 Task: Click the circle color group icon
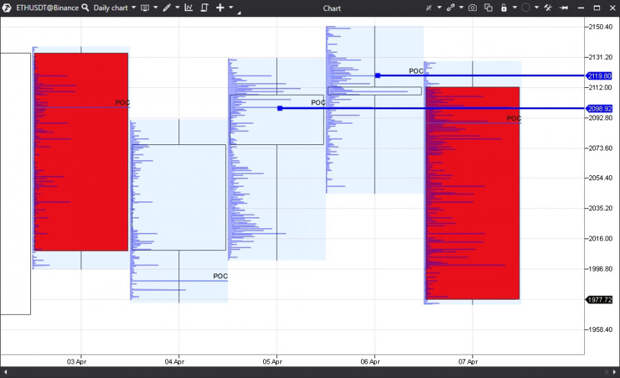pyautogui.click(x=525, y=8)
